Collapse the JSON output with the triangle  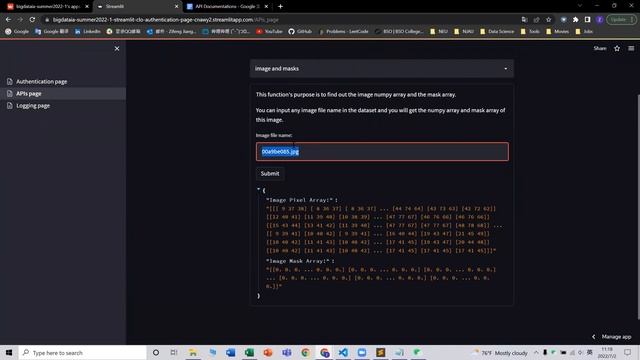(x=258, y=189)
